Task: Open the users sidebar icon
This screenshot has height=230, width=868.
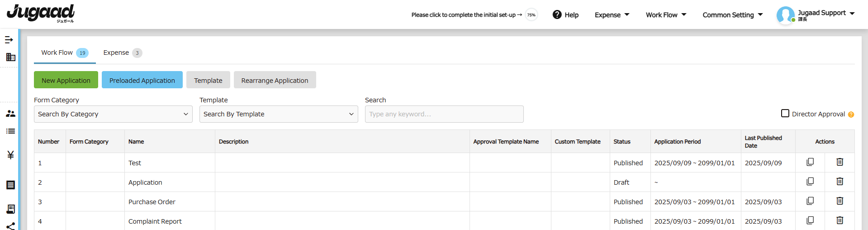Action: [x=10, y=114]
